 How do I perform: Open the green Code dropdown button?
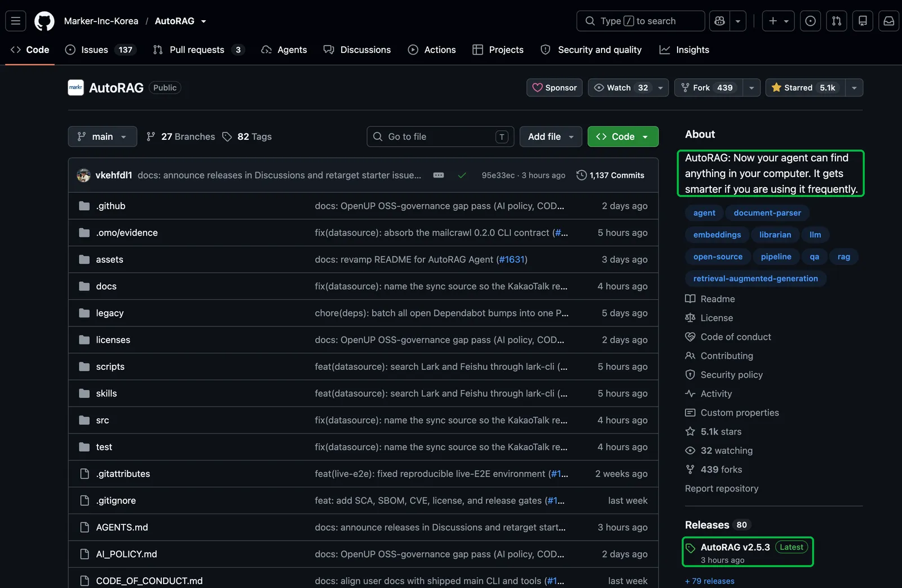click(623, 136)
